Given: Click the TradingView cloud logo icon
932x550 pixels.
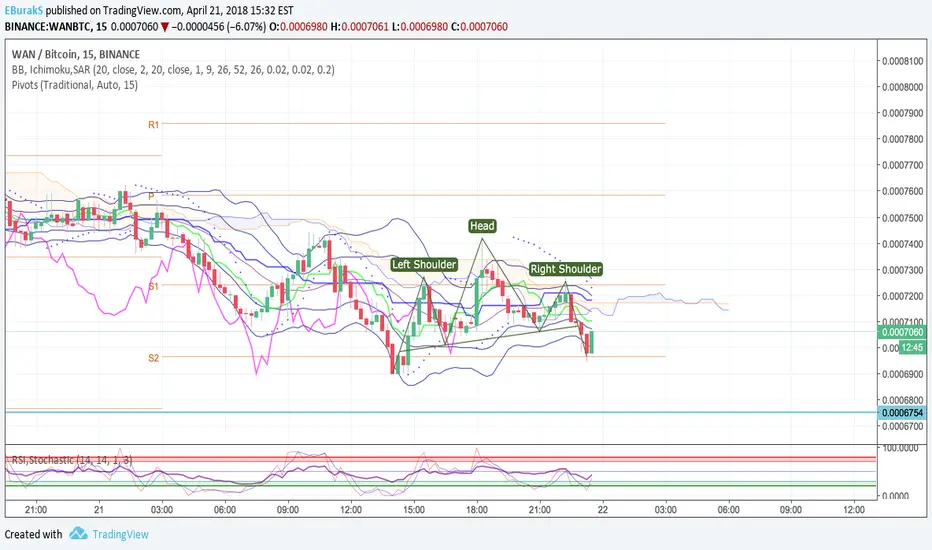Looking at the screenshot, I should click(78, 533).
